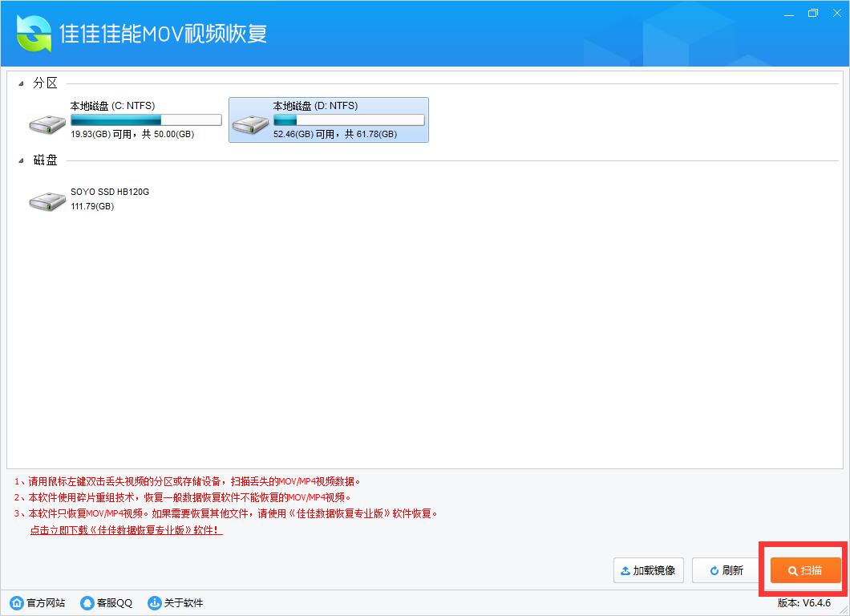Click the 本地磁盘 (C: NTFS) label

112,106
